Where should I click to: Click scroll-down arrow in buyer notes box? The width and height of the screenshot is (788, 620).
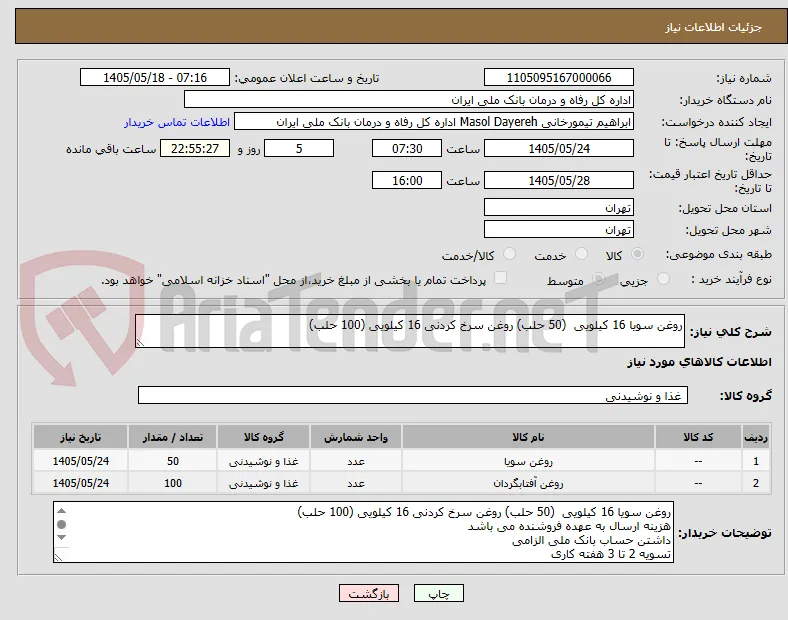[x=61, y=538]
